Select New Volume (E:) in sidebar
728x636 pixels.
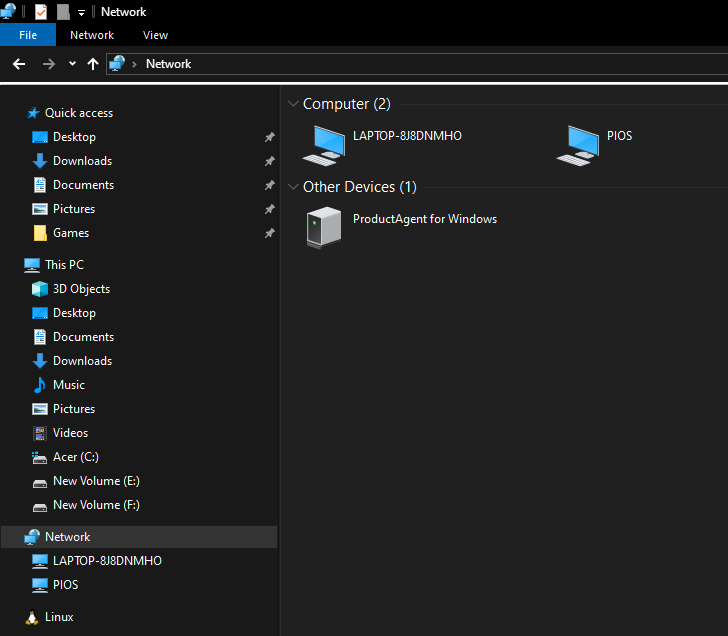(x=96, y=481)
